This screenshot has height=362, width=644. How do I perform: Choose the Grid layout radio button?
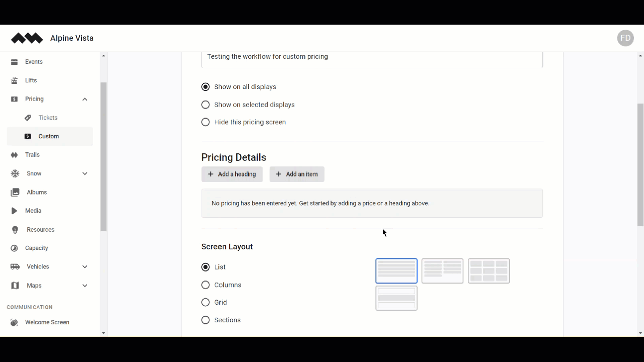(205, 302)
